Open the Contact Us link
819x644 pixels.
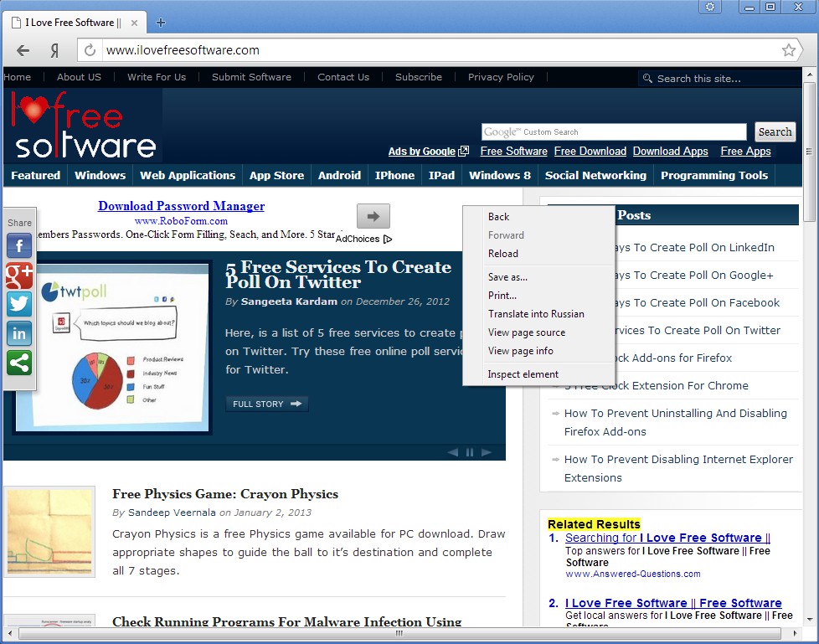point(343,77)
